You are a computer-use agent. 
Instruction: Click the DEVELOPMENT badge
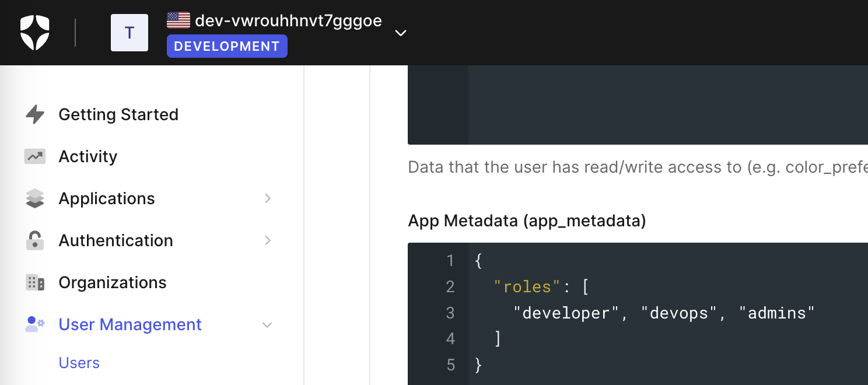[227, 46]
